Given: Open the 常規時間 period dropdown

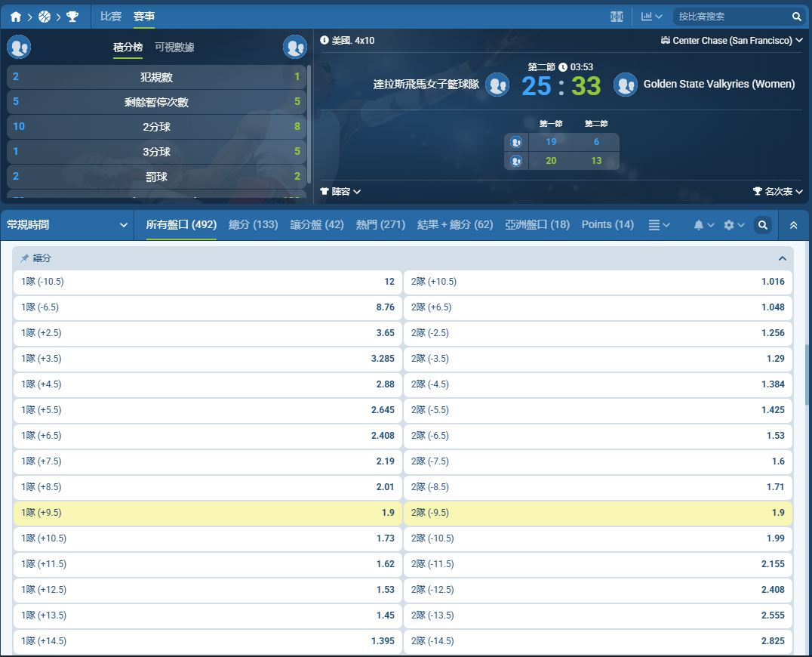Looking at the screenshot, I should coord(67,225).
